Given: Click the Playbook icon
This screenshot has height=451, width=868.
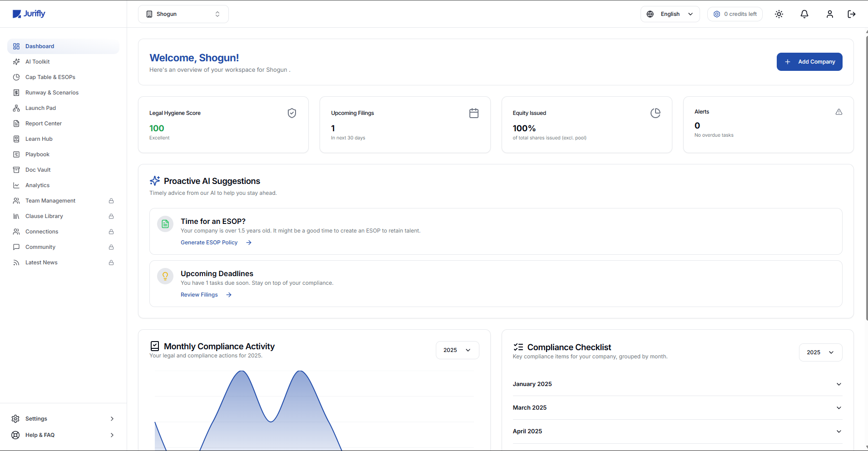Looking at the screenshot, I should point(16,154).
